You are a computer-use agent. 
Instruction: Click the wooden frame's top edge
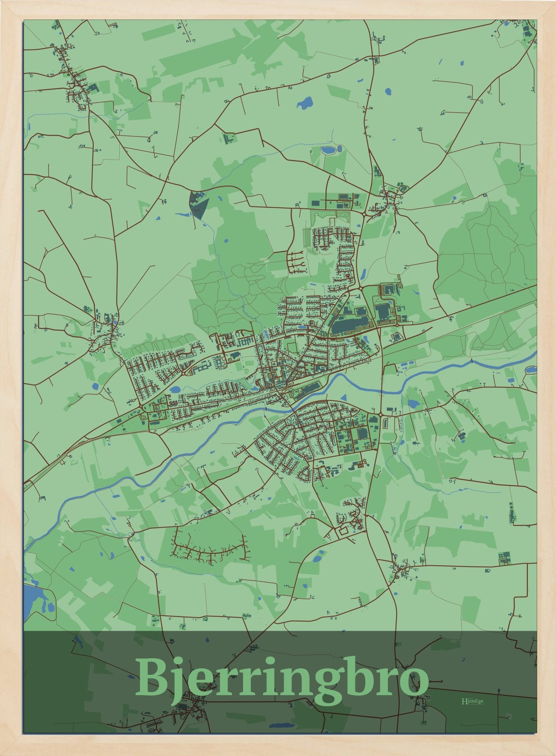pyautogui.click(x=278, y=10)
